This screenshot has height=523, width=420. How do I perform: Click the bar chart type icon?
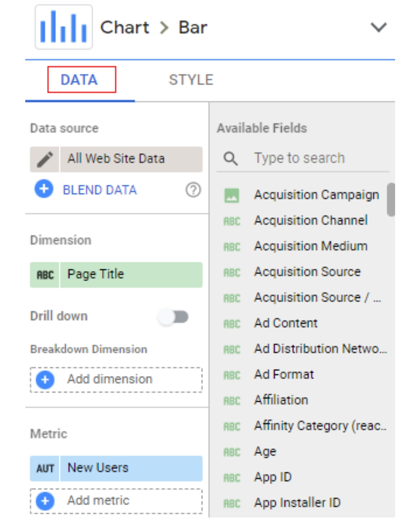tap(64, 27)
